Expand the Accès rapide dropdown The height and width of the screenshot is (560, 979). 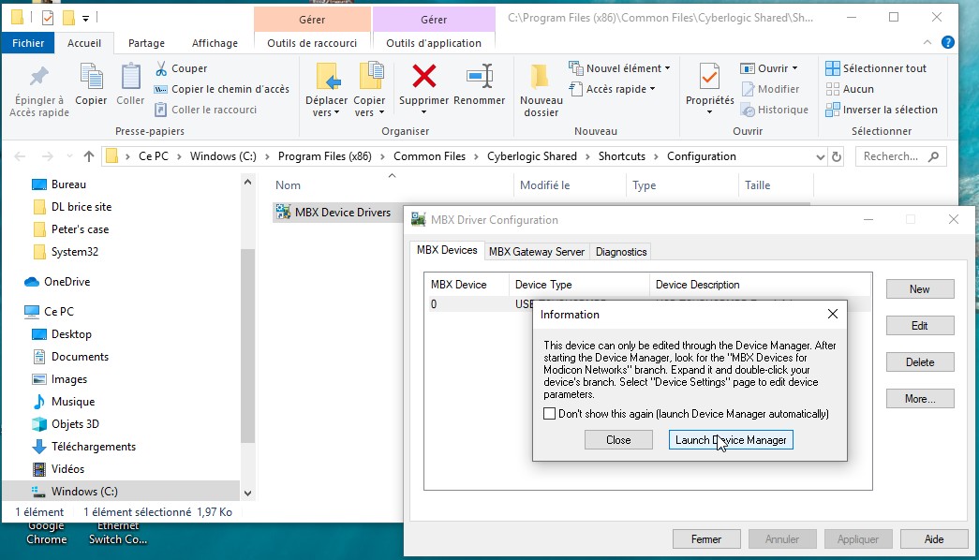(652, 89)
